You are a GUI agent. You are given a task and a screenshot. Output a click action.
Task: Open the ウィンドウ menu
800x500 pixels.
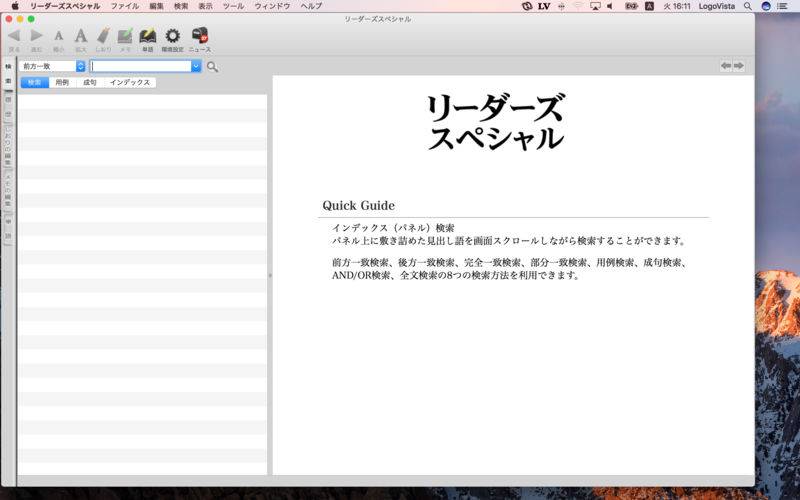[272, 6]
